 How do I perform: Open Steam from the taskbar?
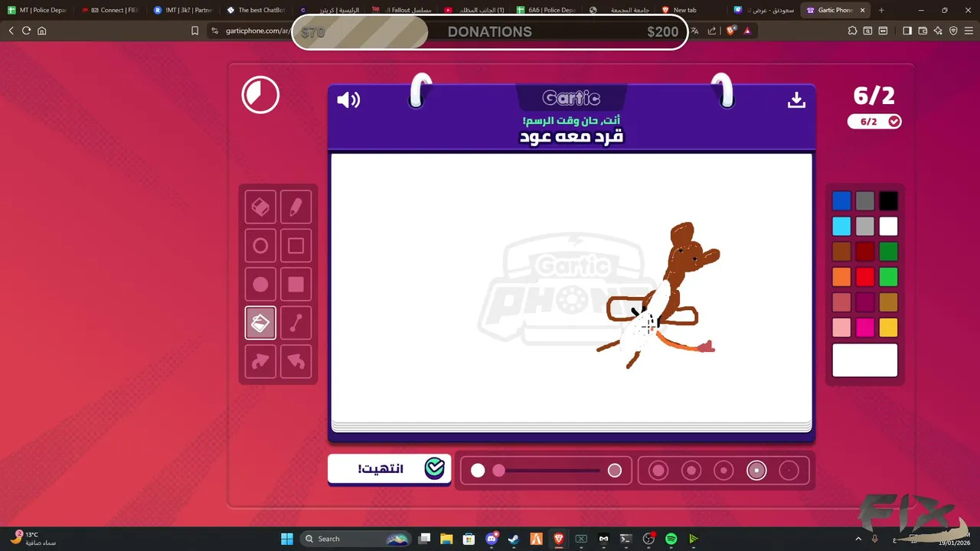pyautogui.click(x=514, y=539)
